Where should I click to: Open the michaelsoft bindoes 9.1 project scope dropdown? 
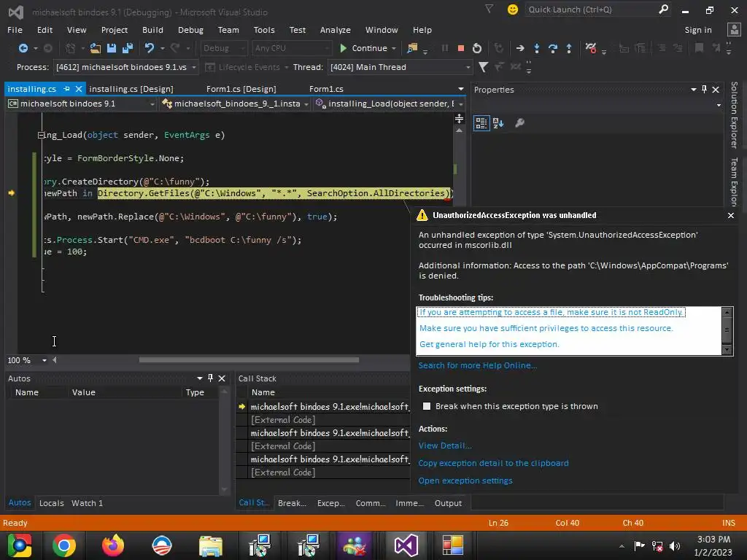[x=152, y=104]
